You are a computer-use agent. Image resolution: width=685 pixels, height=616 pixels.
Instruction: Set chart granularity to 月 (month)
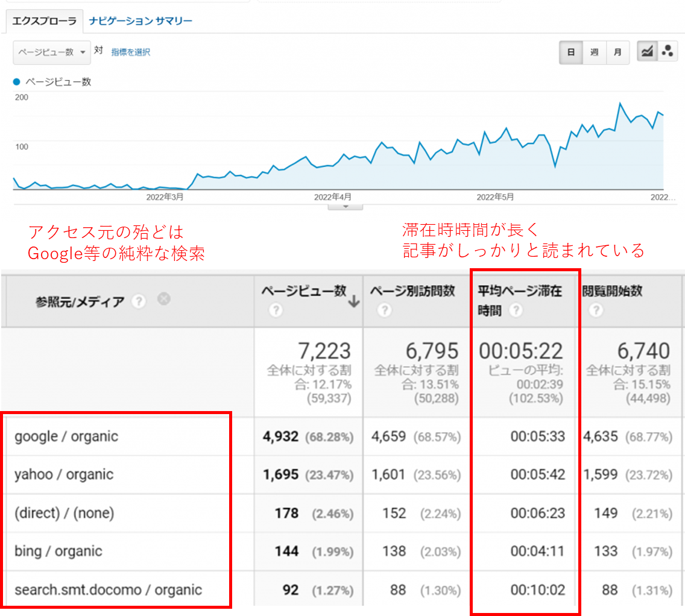pos(617,52)
